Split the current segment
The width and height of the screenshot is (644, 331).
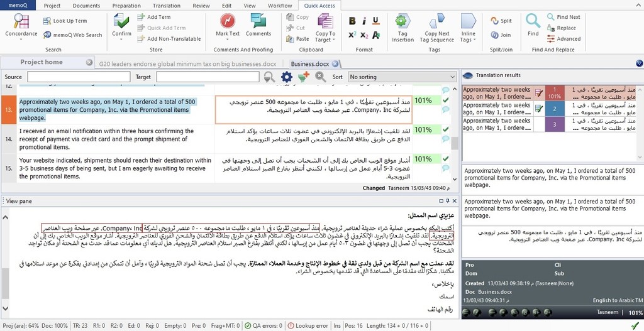click(501, 21)
